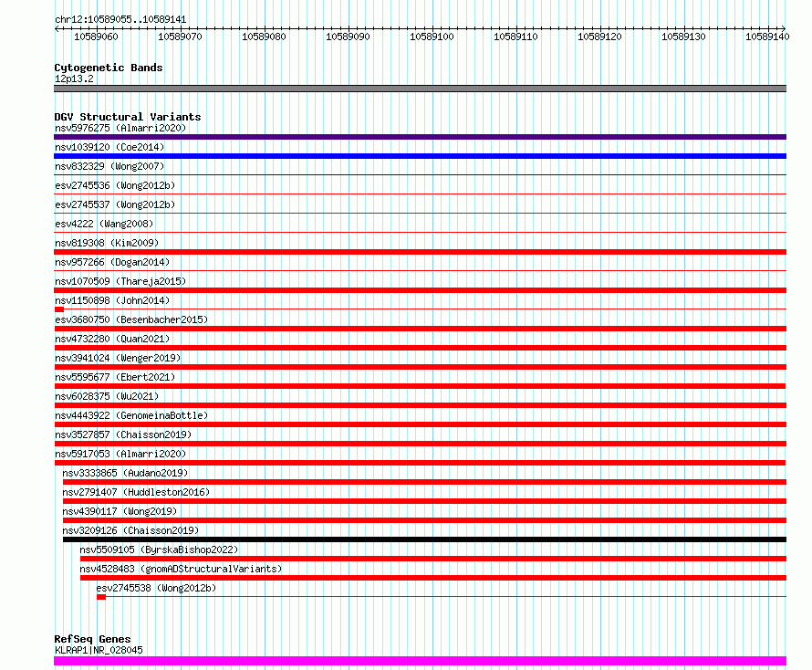The height and width of the screenshot is (670, 812).
Task: Open the esv4222 (Wang2008) variant
Action: tap(104, 224)
